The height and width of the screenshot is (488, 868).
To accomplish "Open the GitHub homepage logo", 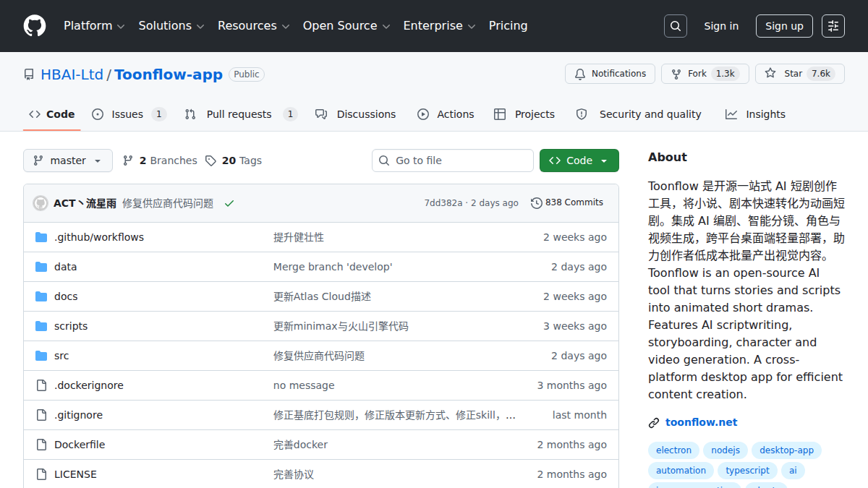I will point(35,26).
